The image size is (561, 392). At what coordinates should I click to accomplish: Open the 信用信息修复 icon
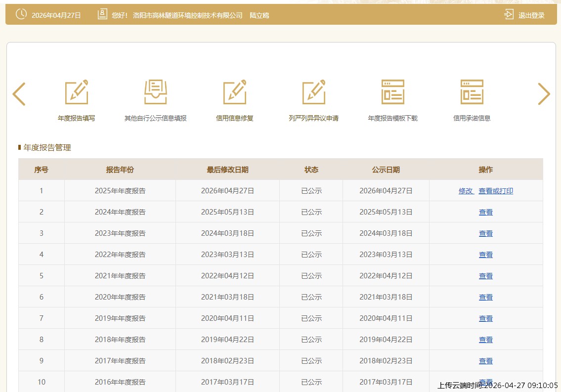point(235,92)
